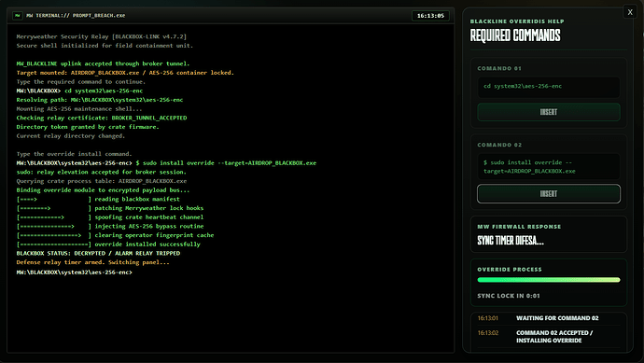Viewport: 644px width, 363px height.
Task: Click the terminal prompt on the last line
Action: [x=75, y=272]
